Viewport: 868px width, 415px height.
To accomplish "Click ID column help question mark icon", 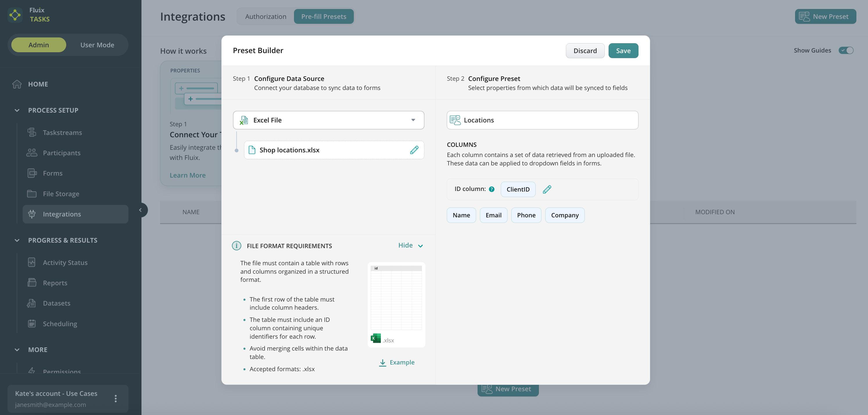I will click(x=492, y=190).
